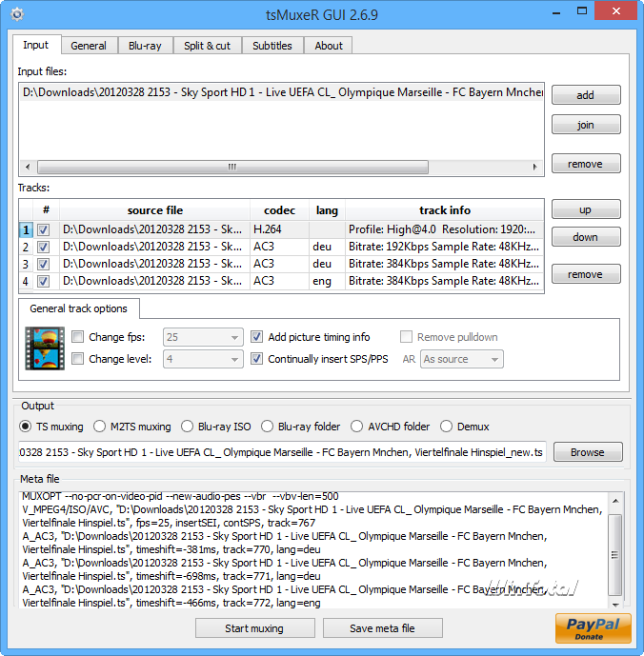Viewport: 644px width, 656px height.
Task: Click Save meta file button
Action: (383, 628)
